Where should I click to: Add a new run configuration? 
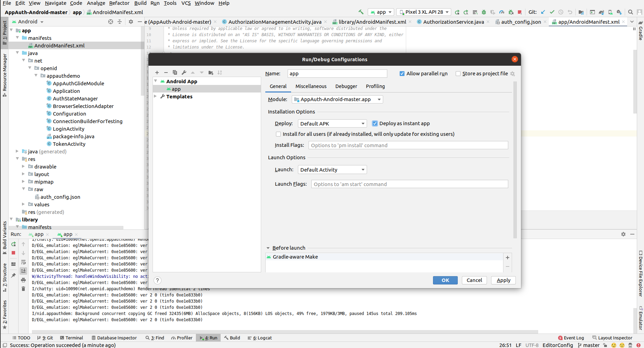click(x=157, y=73)
